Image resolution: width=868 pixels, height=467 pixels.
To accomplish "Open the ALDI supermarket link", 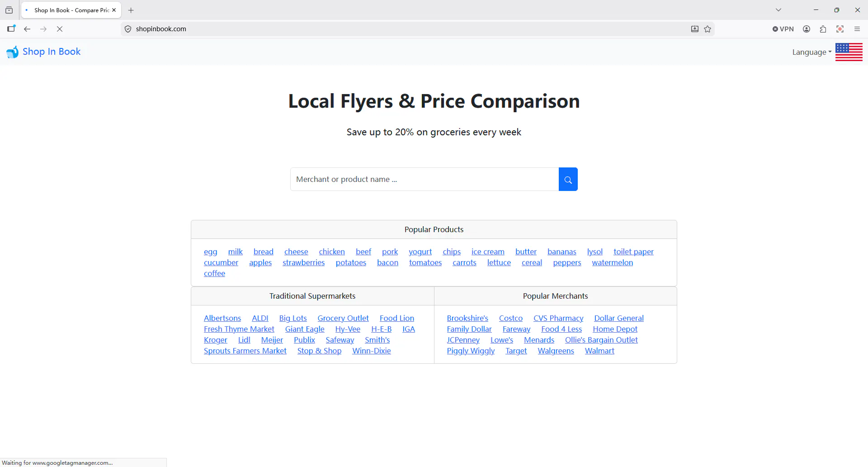I will 260,318.
